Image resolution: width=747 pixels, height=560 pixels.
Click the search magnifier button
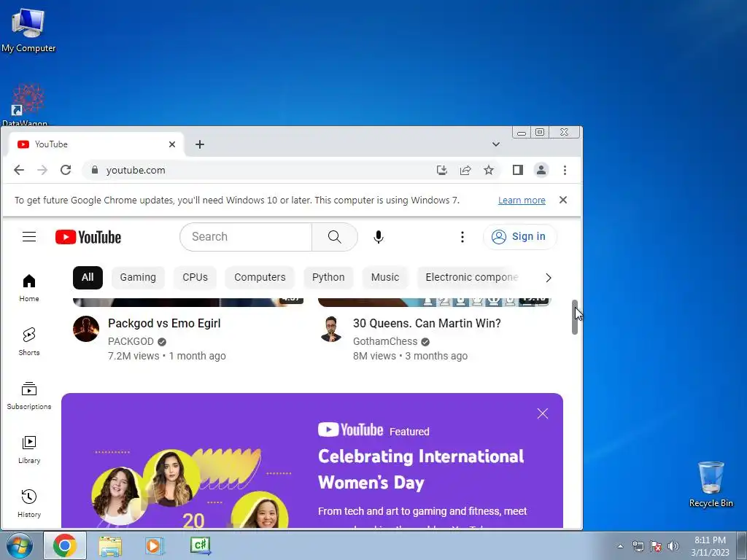[334, 237]
